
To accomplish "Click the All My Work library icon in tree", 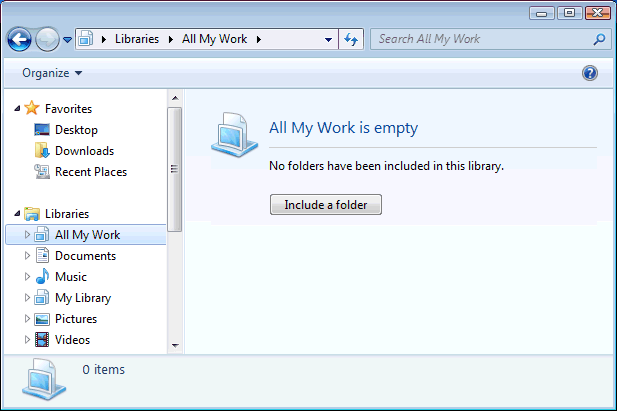I will [x=42, y=234].
